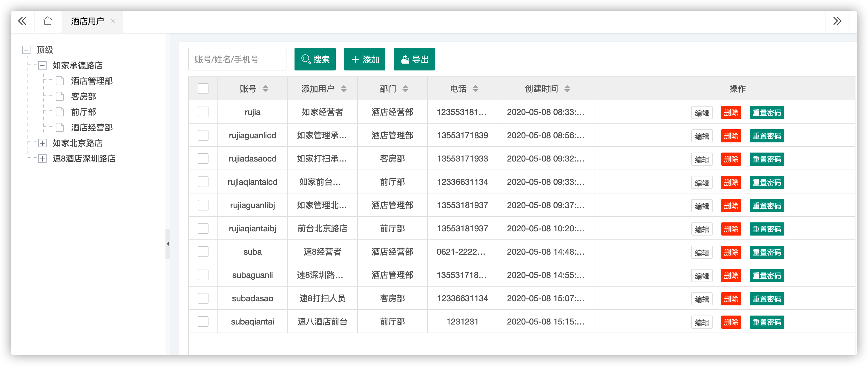This screenshot has height=366, width=868.
Task: Delete the rujiaguanlibj user row
Action: click(731, 206)
